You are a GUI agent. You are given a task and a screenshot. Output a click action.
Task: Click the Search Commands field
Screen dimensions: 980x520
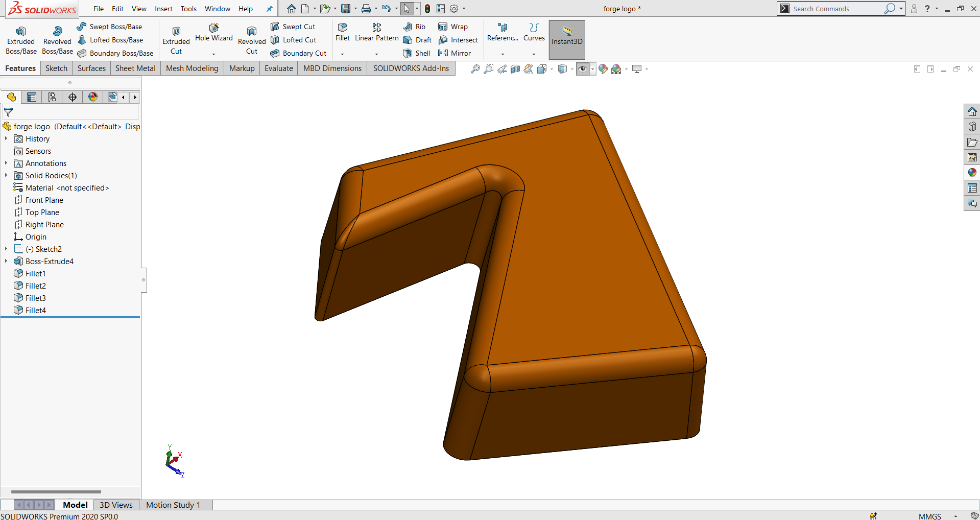coord(838,9)
